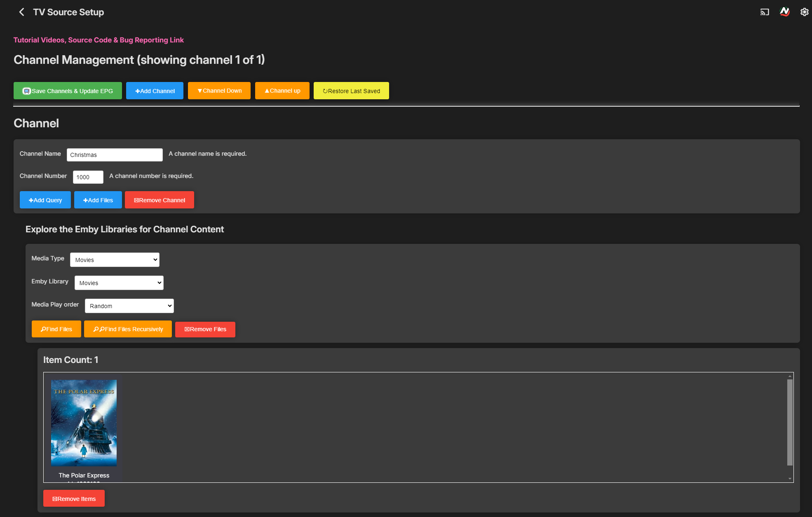Click the Channel Down button

(219, 91)
